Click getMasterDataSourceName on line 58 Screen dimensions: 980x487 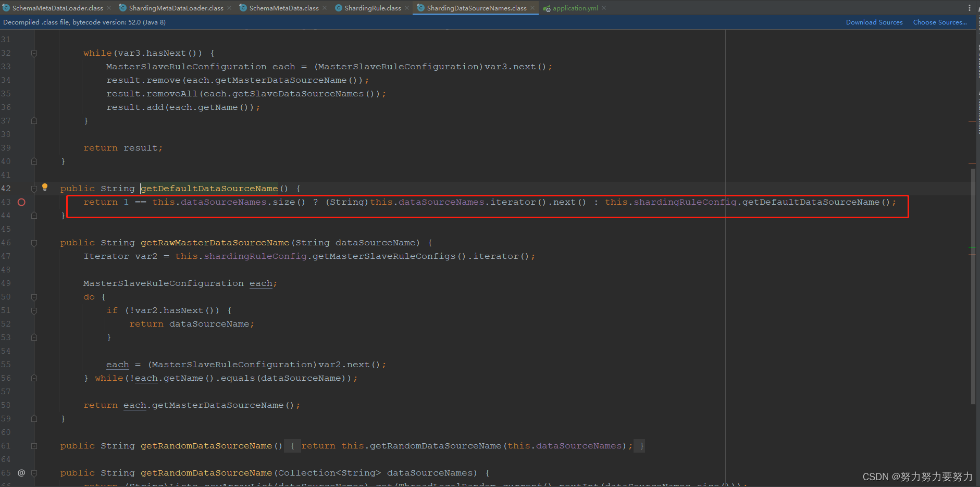tap(218, 405)
